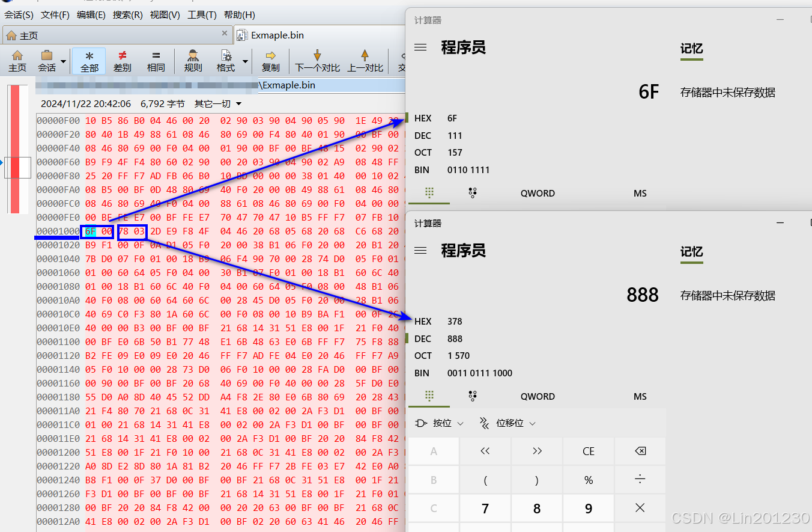The height and width of the screenshot is (532, 812).
Task: Expand the 格式 dropdown arrow
Action: 245,62
